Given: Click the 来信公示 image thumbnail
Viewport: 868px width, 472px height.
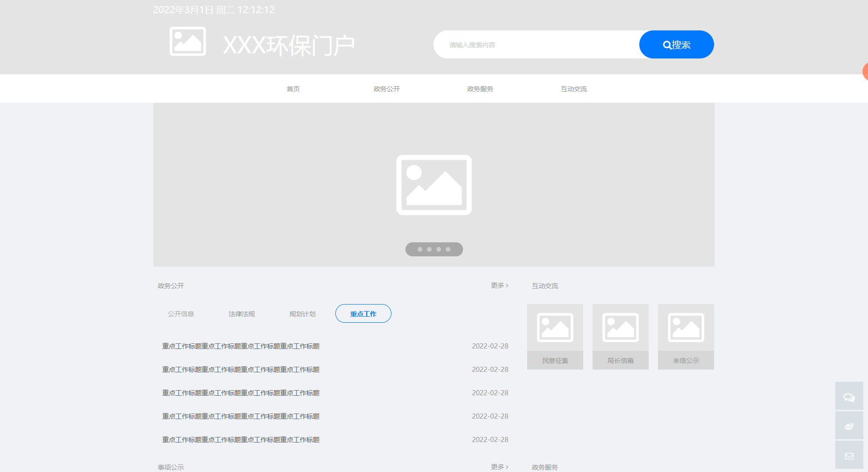Looking at the screenshot, I should tap(686, 327).
